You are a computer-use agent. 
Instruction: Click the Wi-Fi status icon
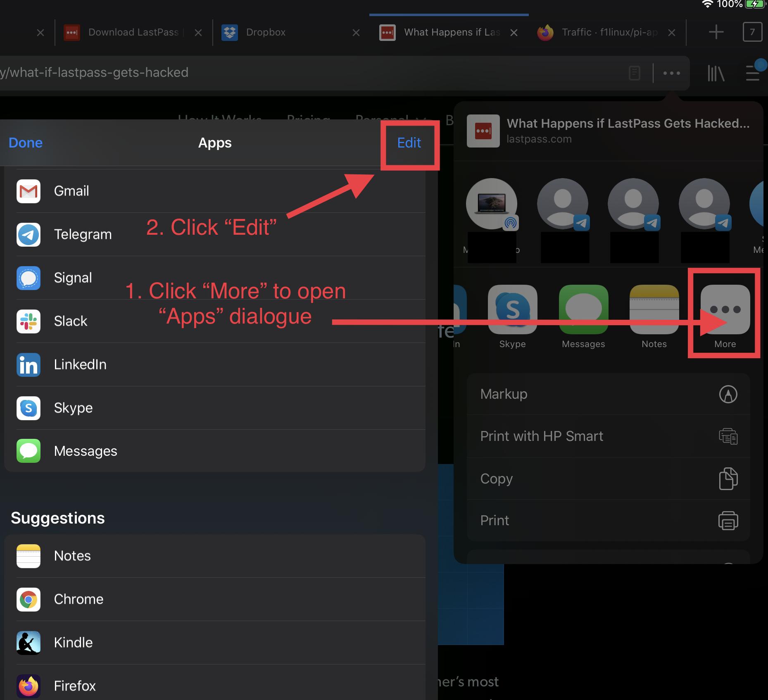tap(708, 4)
